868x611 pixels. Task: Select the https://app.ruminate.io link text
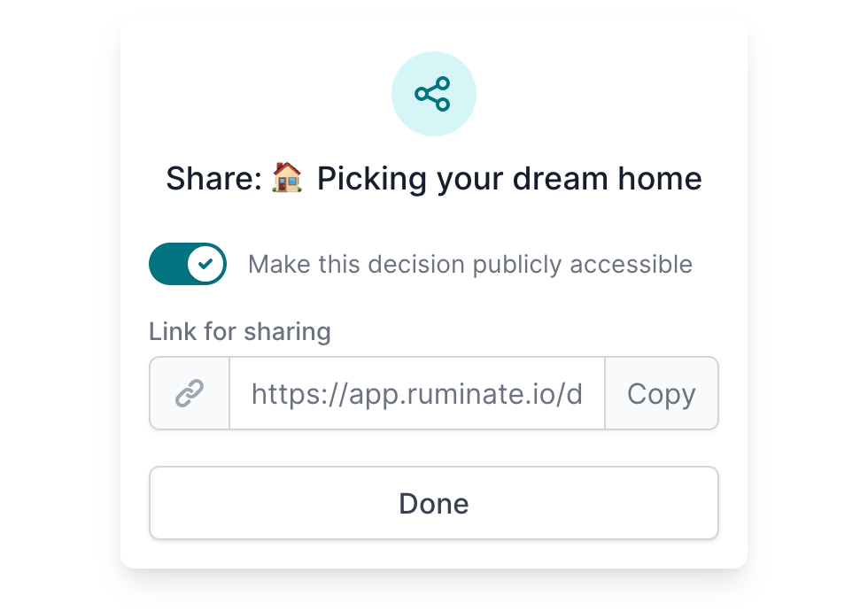[x=416, y=392]
